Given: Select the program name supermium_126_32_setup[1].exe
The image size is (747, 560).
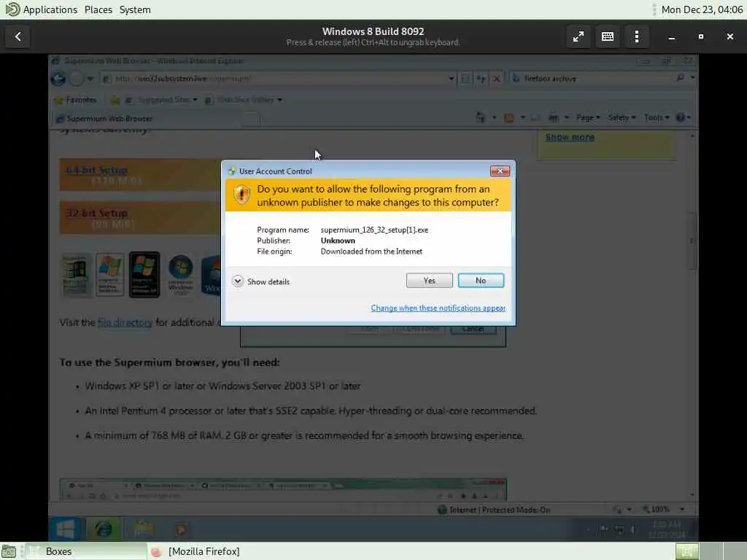Looking at the screenshot, I should click(x=374, y=230).
